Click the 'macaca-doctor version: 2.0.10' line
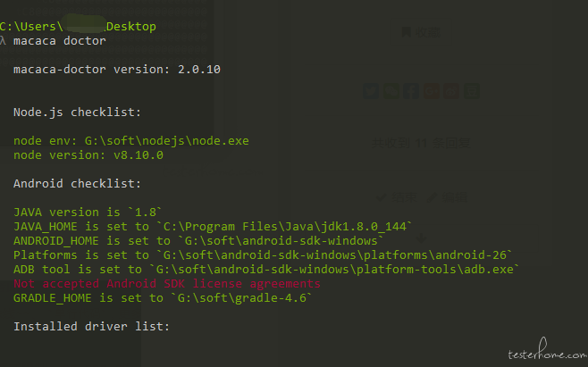 [x=116, y=69]
